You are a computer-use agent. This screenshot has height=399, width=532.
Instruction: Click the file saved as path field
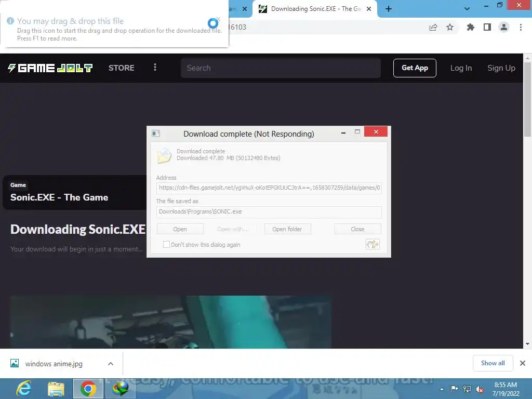coord(269,212)
